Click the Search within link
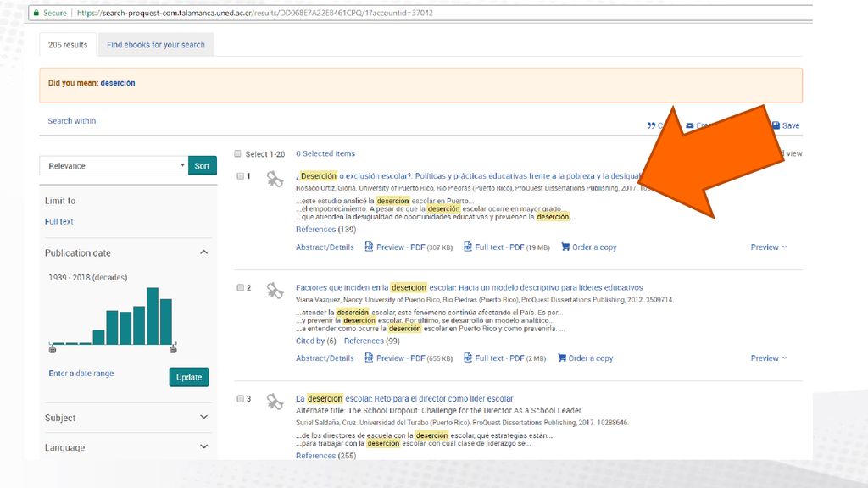This screenshot has height=488, width=868. 71,120
